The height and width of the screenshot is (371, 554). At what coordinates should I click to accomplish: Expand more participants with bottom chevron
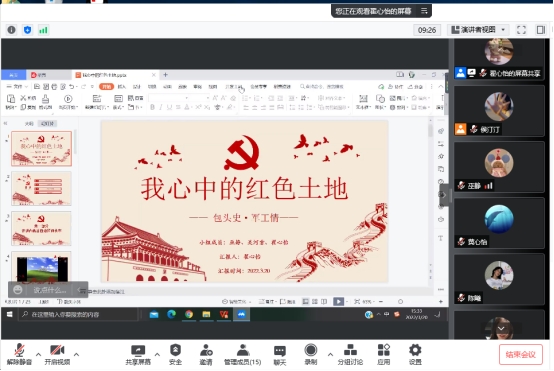[x=501, y=329]
